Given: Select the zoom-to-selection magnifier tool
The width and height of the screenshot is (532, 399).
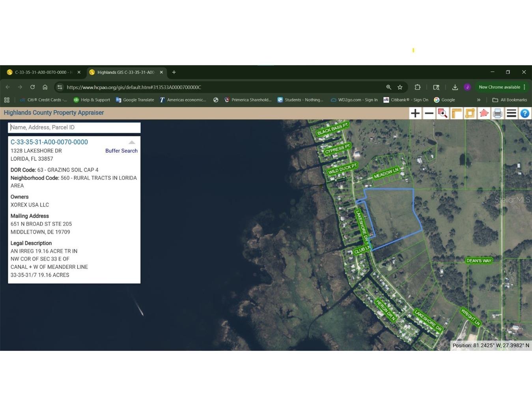Looking at the screenshot, I should click(x=442, y=113).
